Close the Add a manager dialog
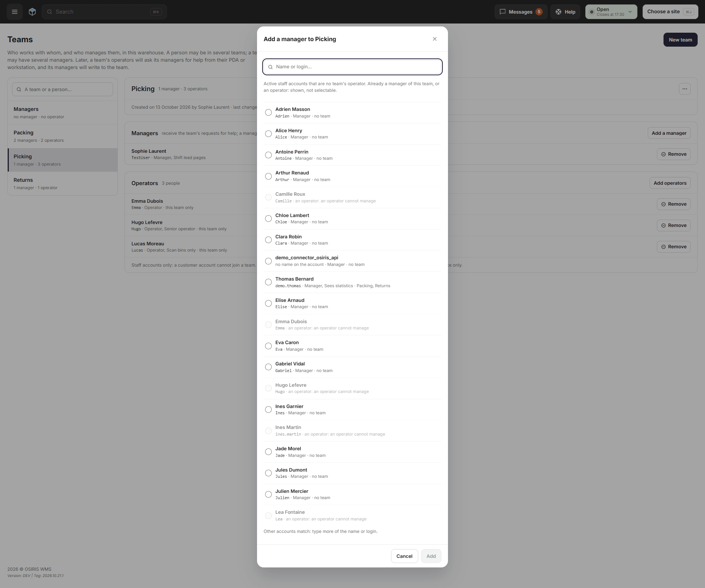 (435, 39)
